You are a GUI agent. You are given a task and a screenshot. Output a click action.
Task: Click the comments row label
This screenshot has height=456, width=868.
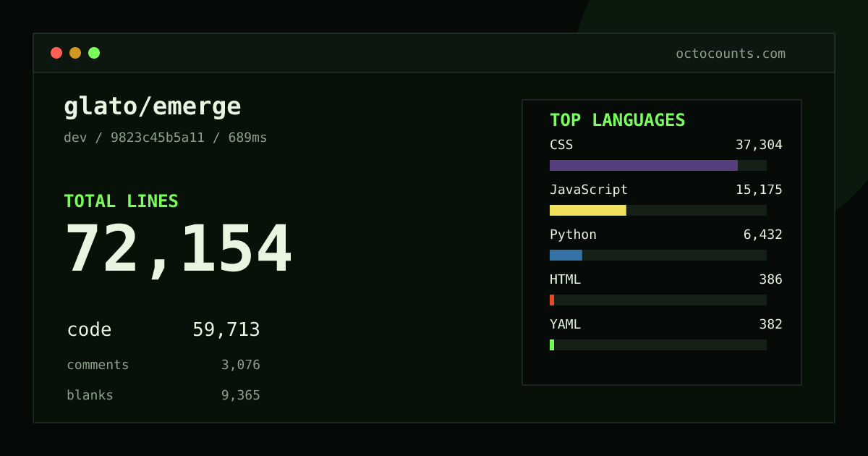click(98, 365)
